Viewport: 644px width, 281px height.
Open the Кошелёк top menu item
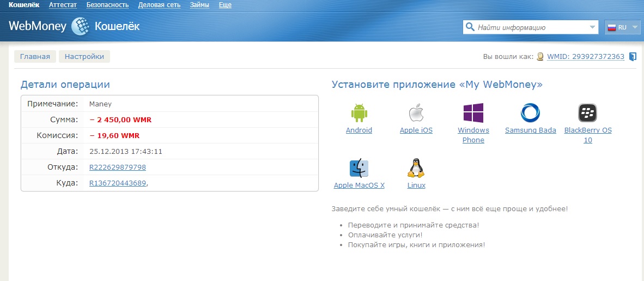[24, 5]
